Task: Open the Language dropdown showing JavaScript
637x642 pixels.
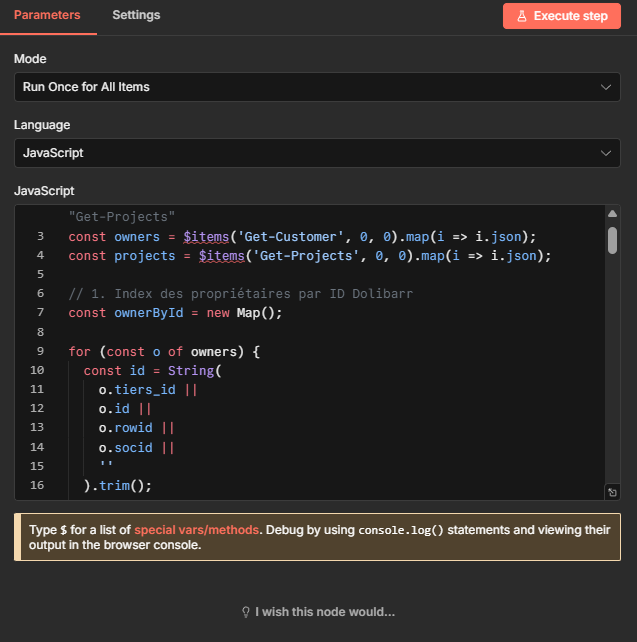Action: (317, 153)
